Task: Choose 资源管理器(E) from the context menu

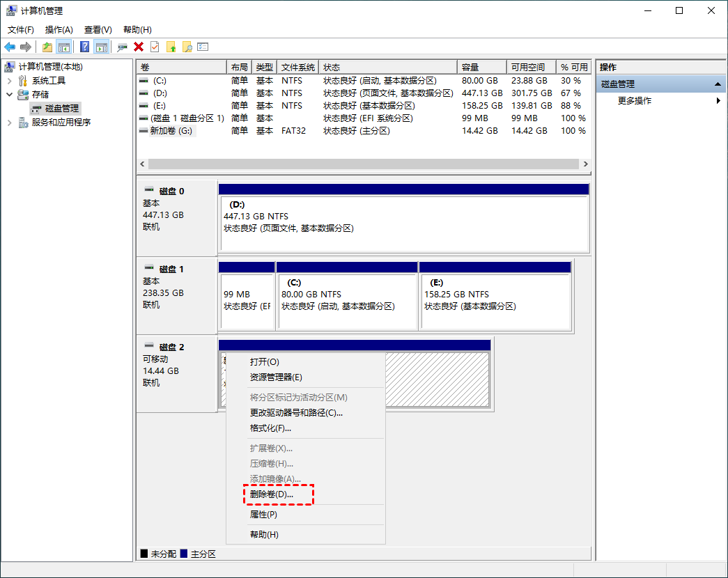Action: pos(306,377)
